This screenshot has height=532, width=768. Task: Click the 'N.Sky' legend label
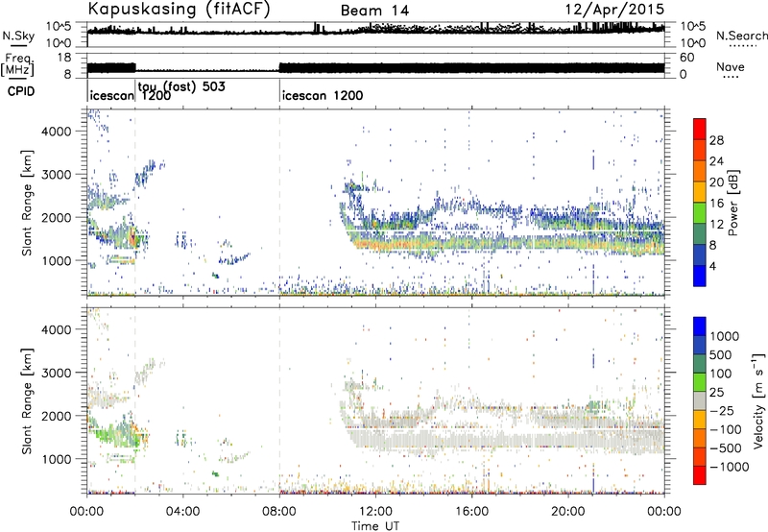18,36
